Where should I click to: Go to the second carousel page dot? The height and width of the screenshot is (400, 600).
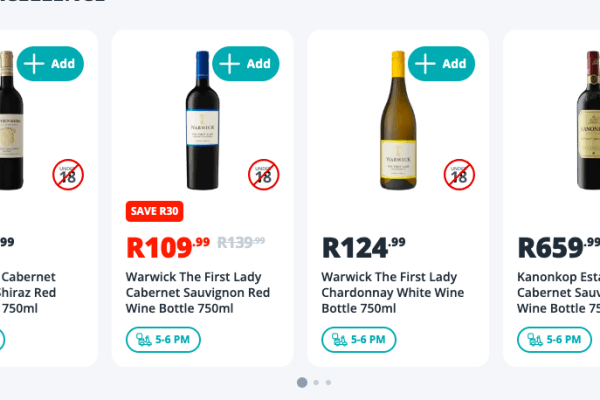(316, 382)
